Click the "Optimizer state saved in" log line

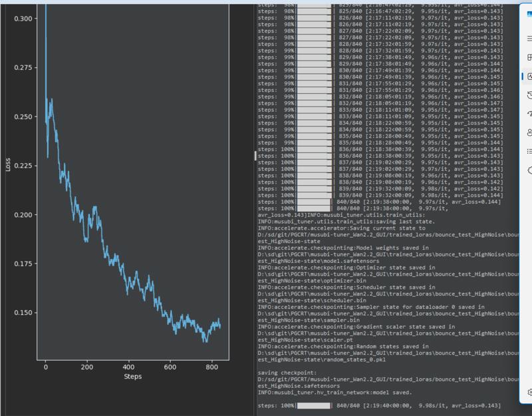click(346, 268)
